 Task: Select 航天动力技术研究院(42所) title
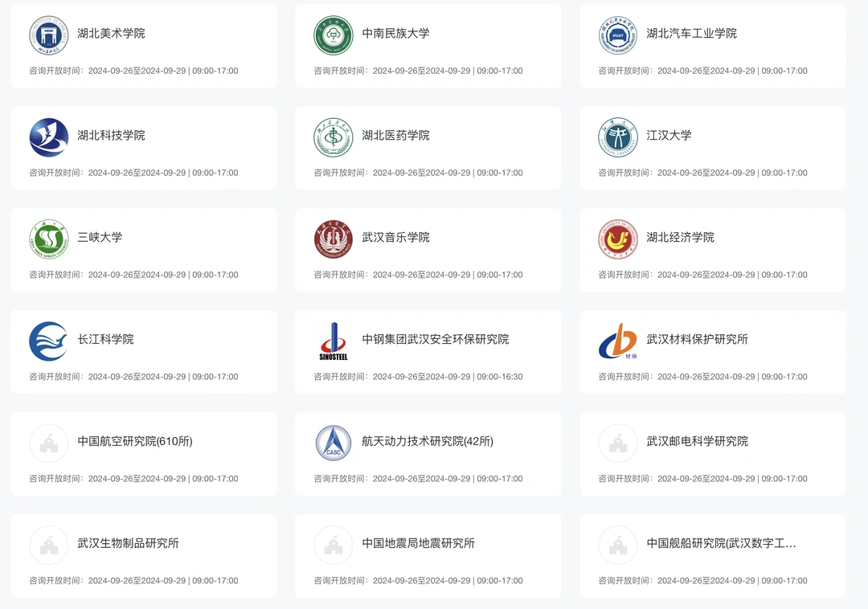coord(428,441)
